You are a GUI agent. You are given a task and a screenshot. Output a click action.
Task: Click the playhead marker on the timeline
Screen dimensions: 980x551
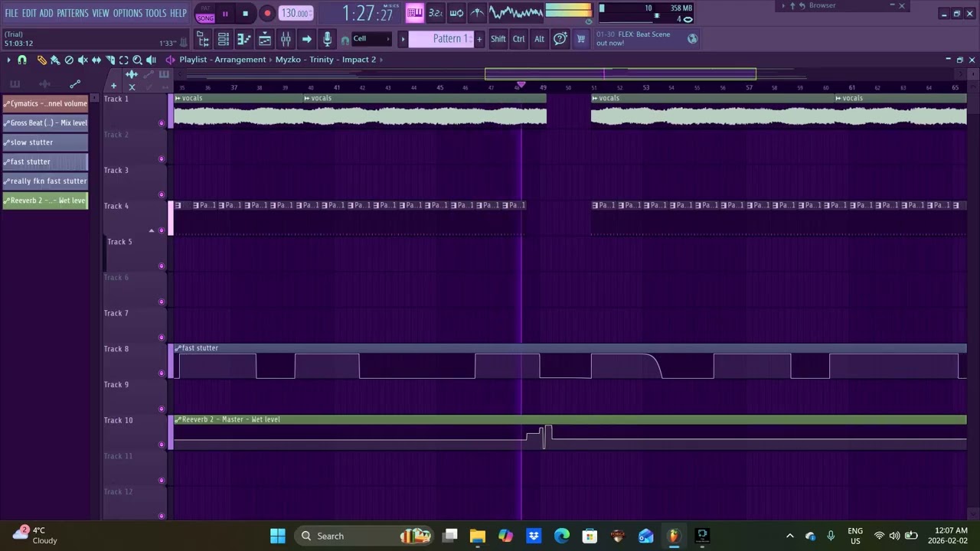521,84
